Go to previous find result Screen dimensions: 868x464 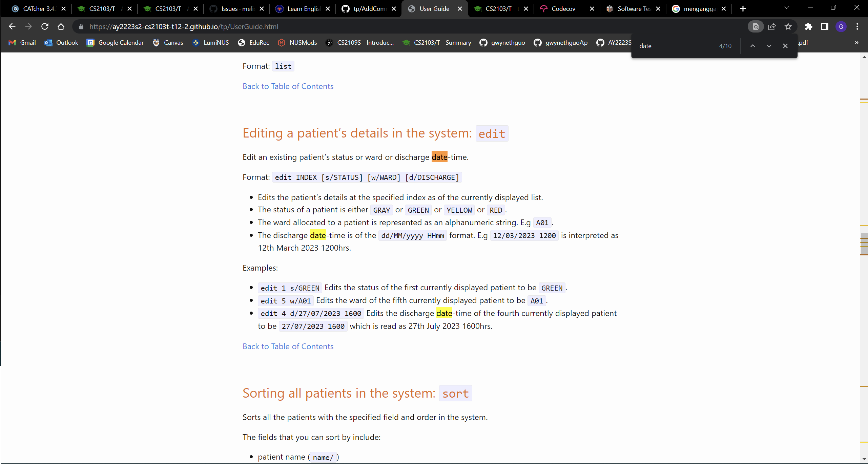(x=753, y=46)
